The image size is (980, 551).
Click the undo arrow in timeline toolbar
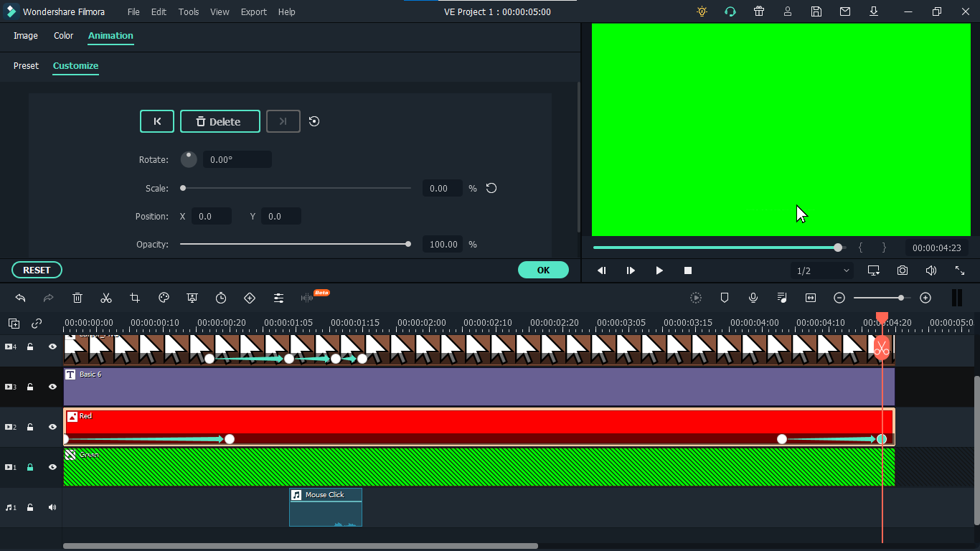pos(20,298)
